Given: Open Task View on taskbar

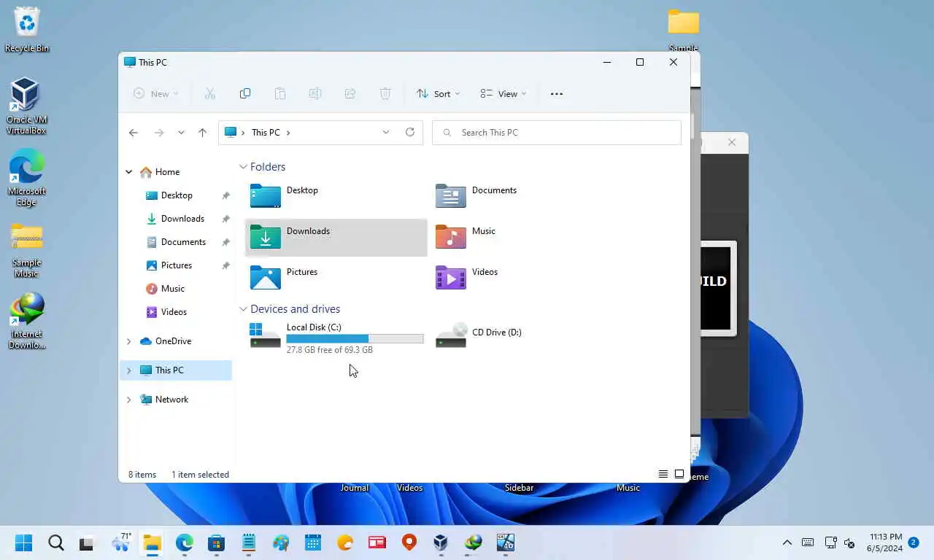Looking at the screenshot, I should 87,542.
